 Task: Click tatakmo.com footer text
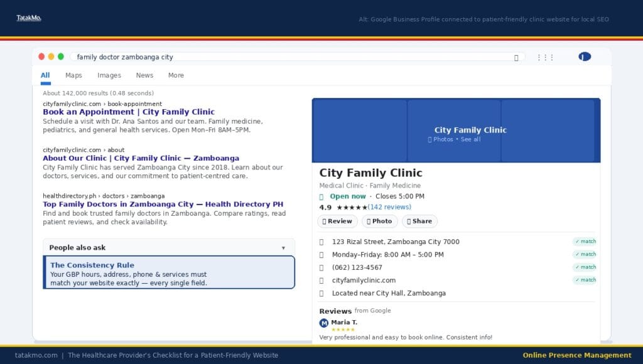[x=36, y=355]
